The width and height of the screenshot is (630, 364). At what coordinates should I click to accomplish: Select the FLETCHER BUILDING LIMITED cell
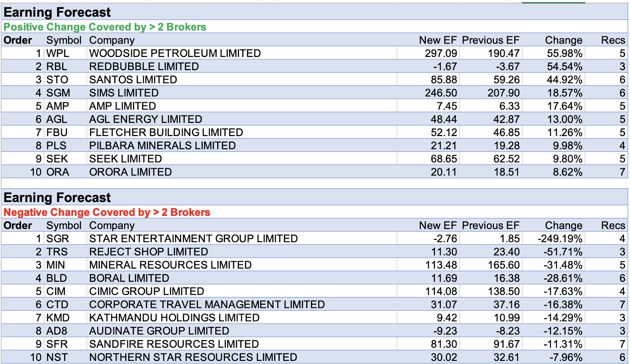click(166, 132)
